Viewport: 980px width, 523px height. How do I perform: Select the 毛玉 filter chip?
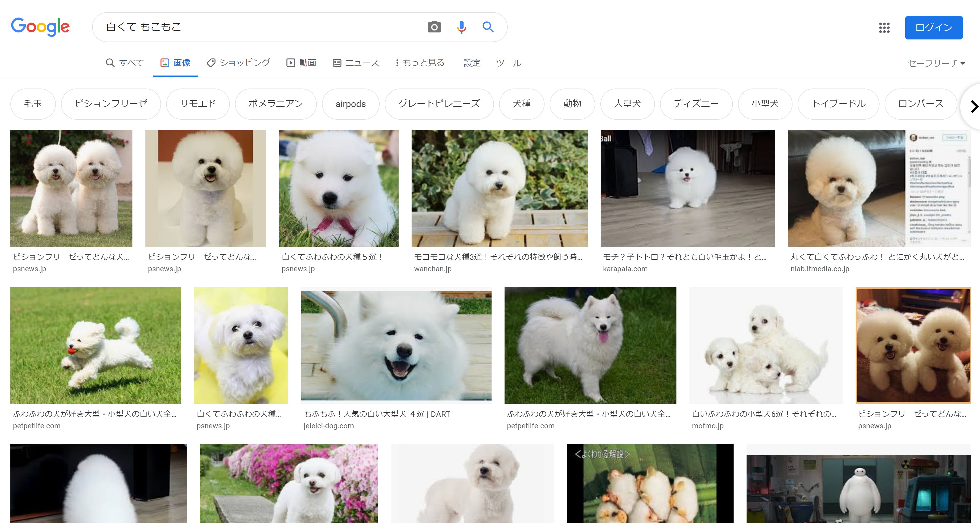[x=33, y=104]
